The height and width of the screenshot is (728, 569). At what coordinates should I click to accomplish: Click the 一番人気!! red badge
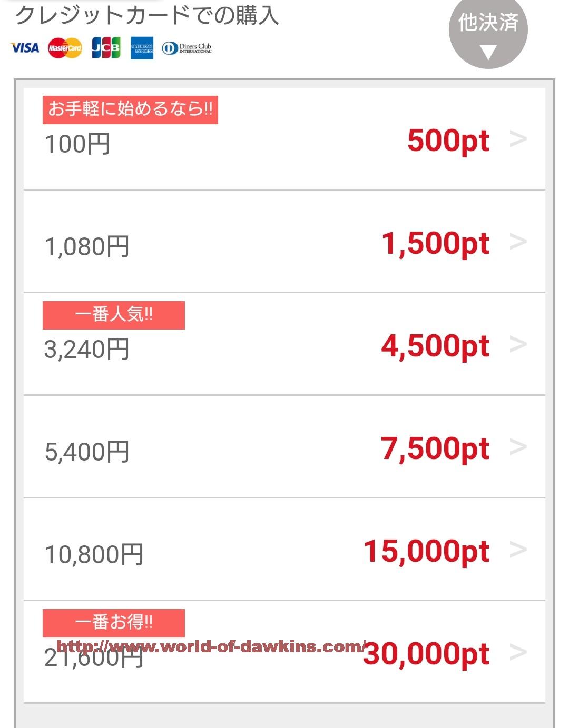[x=113, y=315]
